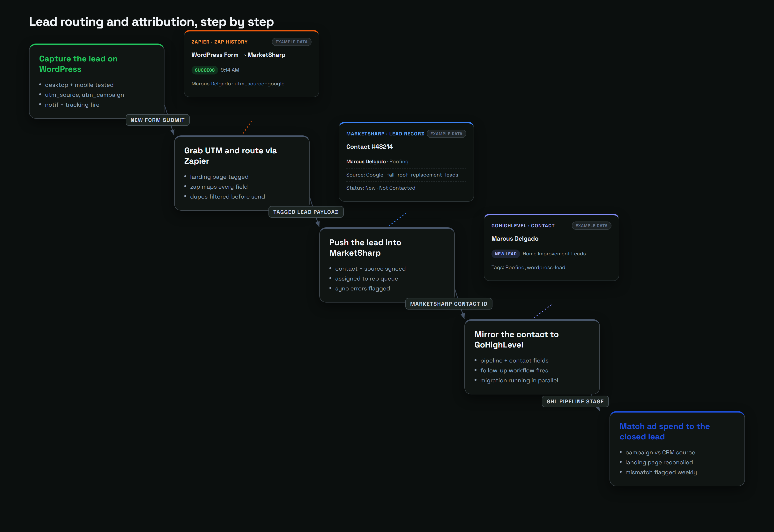Click the 'GOHIGHLEVEL · CONTACT' header
Screen dimensions: 774x532
coord(523,226)
